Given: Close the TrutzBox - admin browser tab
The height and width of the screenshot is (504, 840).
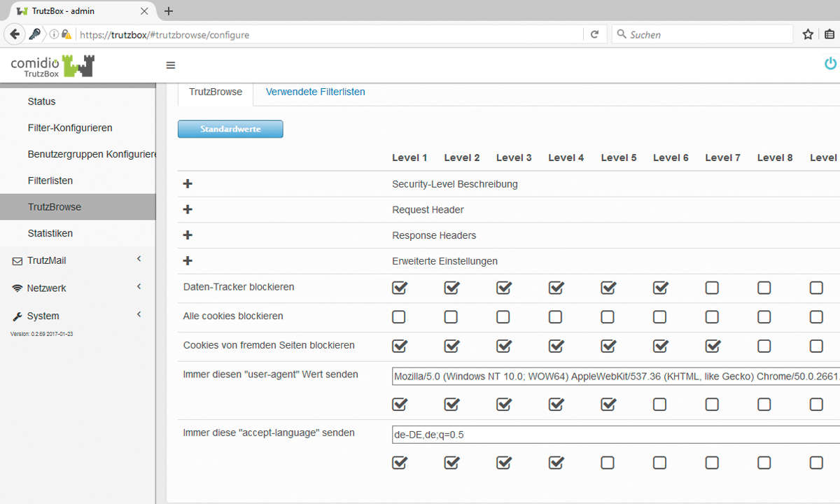Looking at the screenshot, I should [x=144, y=11].
